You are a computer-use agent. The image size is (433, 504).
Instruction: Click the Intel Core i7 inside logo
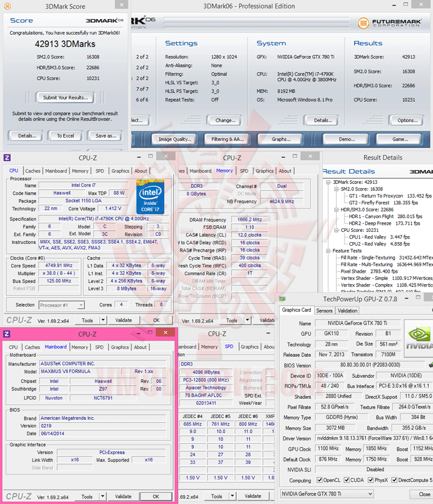click(150, 198)
